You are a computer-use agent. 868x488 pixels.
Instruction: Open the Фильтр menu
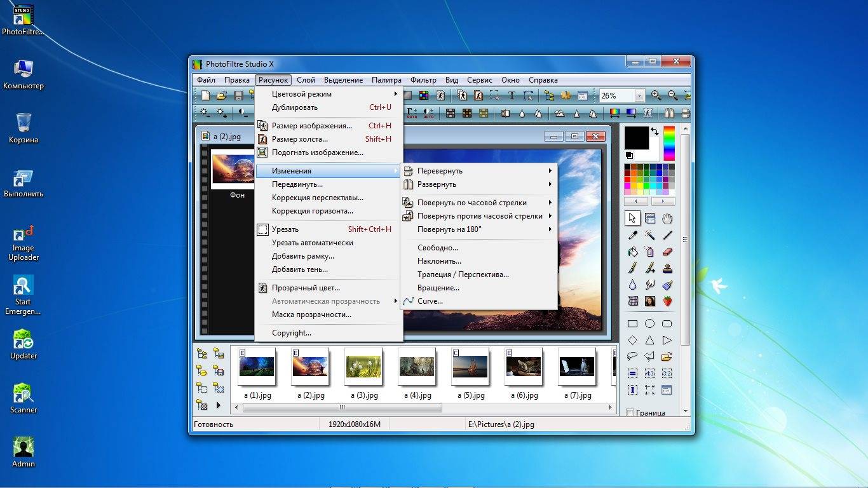click(x=423, y=80)
